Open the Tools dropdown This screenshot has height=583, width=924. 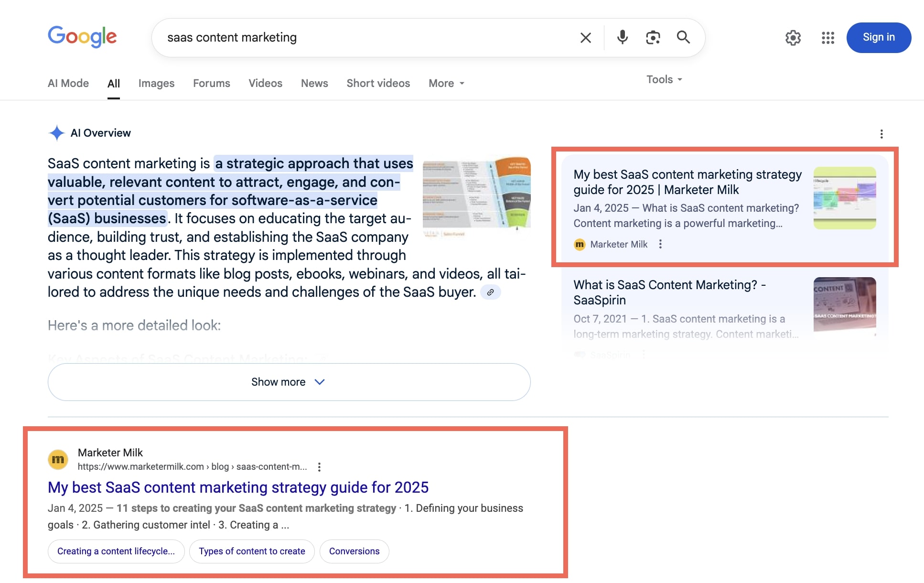664,79
